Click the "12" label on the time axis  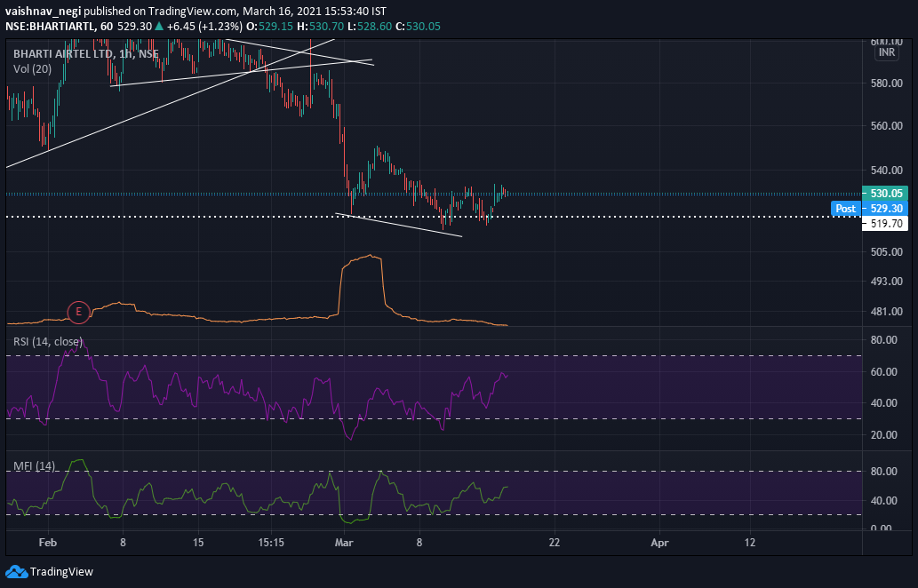click(x=750, y=543)
